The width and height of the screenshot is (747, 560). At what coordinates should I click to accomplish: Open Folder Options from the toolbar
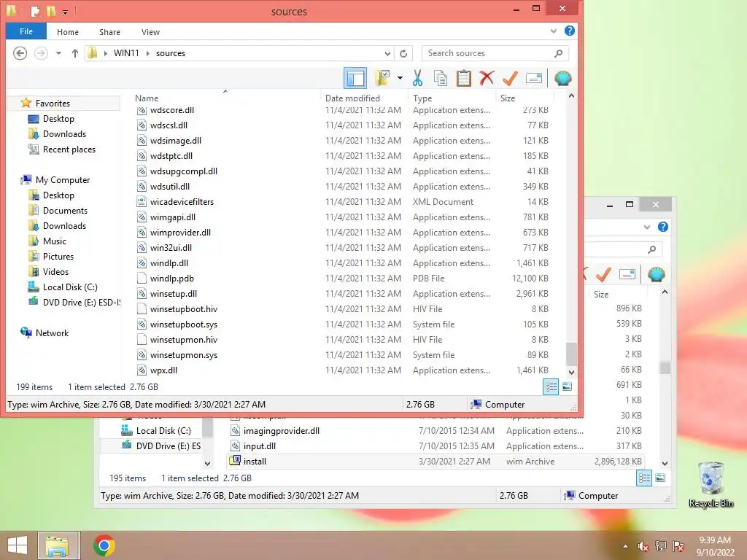(x=382, y=78)
